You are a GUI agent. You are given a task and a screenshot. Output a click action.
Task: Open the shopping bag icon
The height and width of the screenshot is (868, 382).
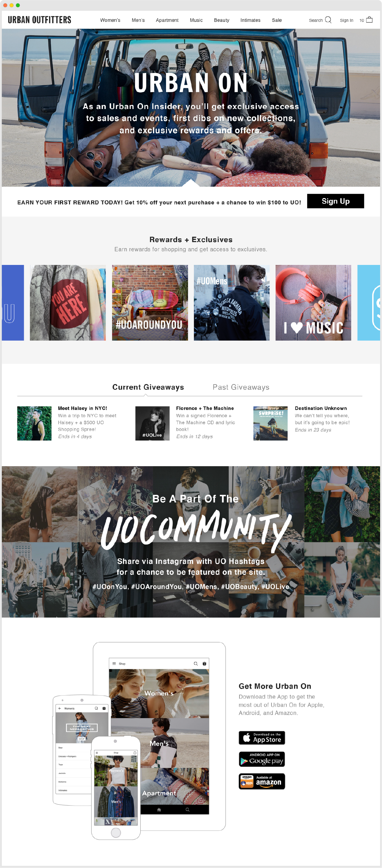[x=369, y=20]
